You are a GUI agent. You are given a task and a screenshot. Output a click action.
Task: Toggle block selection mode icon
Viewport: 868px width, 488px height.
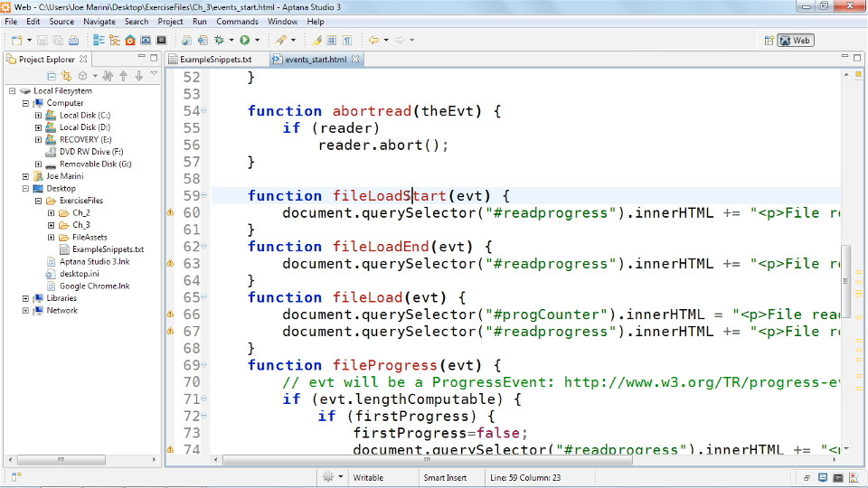point(332,41)
